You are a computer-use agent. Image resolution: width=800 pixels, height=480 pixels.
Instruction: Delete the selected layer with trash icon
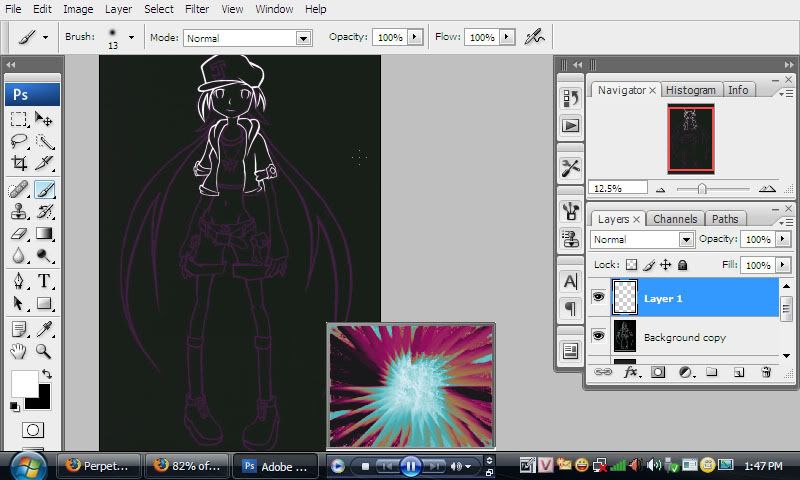[766, 372]
